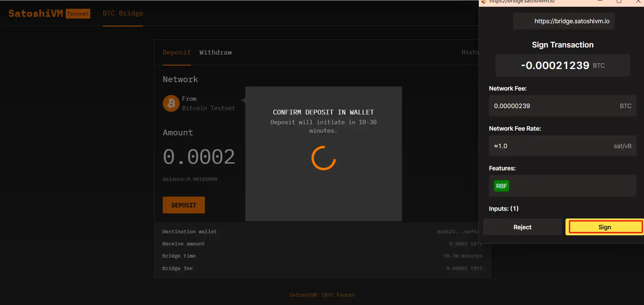Minimize the wallet popup window
The image size is (644, 305).
pos(600,2)
